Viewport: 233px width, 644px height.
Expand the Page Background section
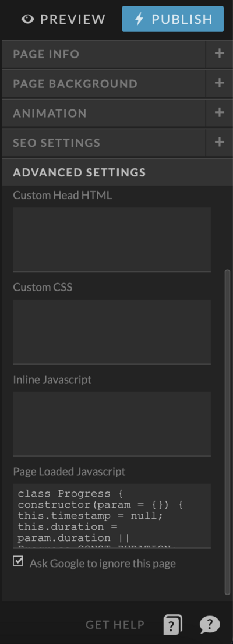[104, 83]
